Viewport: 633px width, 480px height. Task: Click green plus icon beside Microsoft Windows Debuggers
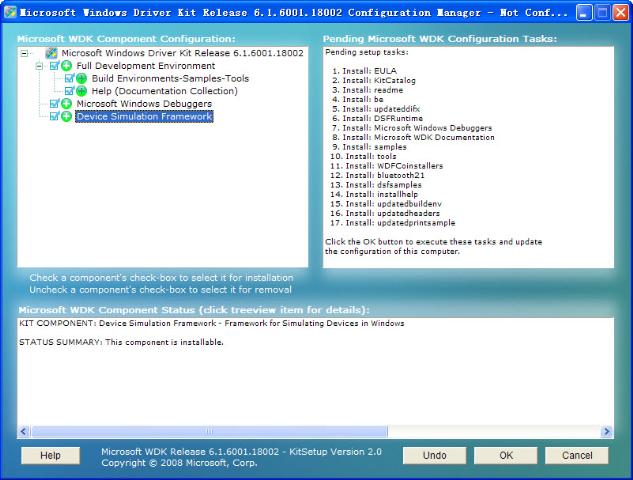67,104
